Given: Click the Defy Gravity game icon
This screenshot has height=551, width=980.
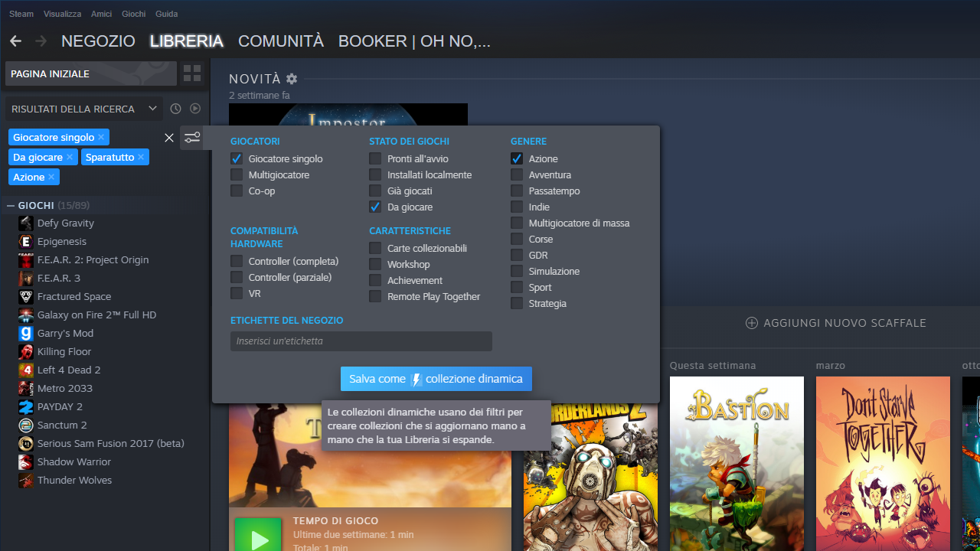Looking at the screenshot, I should [26, 223].
